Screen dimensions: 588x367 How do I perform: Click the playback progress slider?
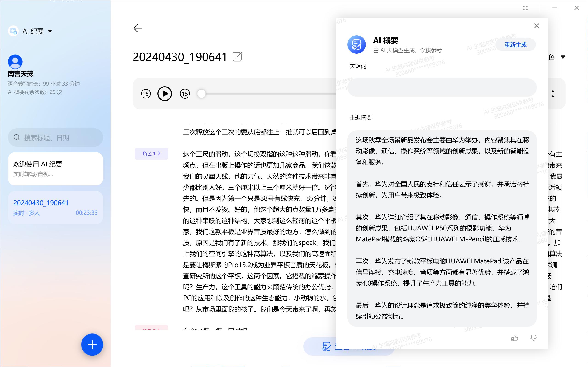201,93
